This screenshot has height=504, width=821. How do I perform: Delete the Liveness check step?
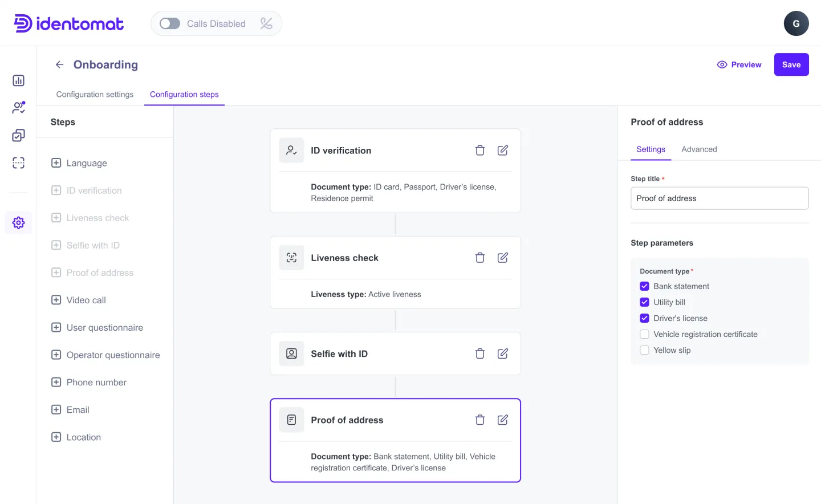[x=479, y=257]
